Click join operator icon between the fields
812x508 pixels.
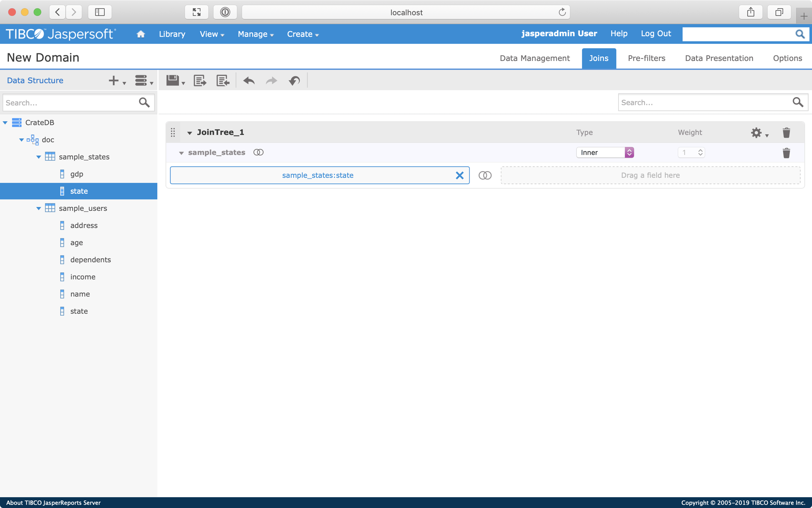click(485, 175)
